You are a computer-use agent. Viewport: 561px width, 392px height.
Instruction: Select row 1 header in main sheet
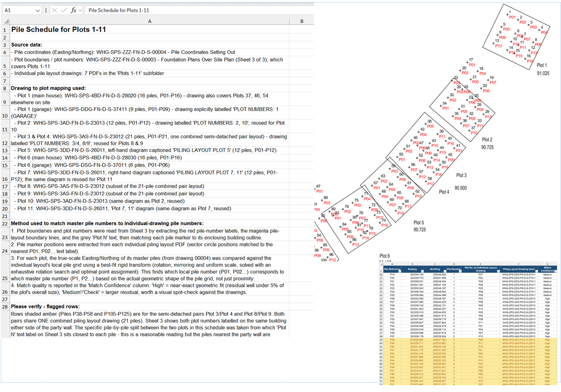(x=4, y=30)
